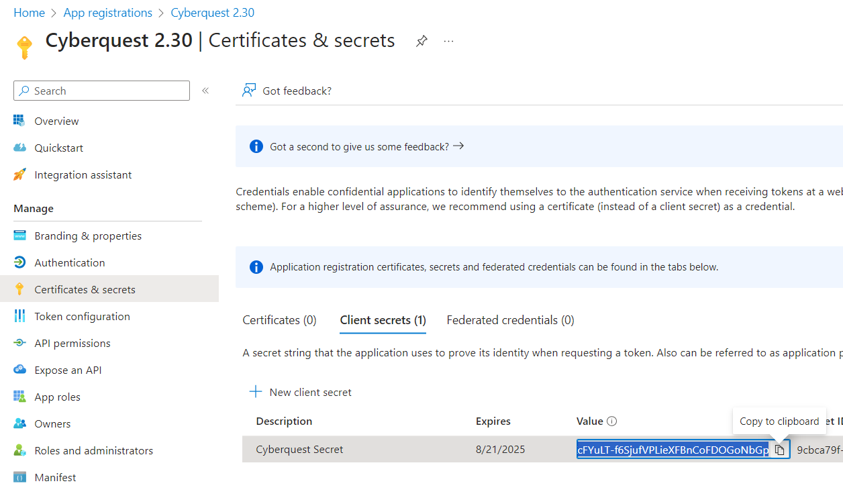
Task: Click the App roles grid icon
Action: pos(19,397)
